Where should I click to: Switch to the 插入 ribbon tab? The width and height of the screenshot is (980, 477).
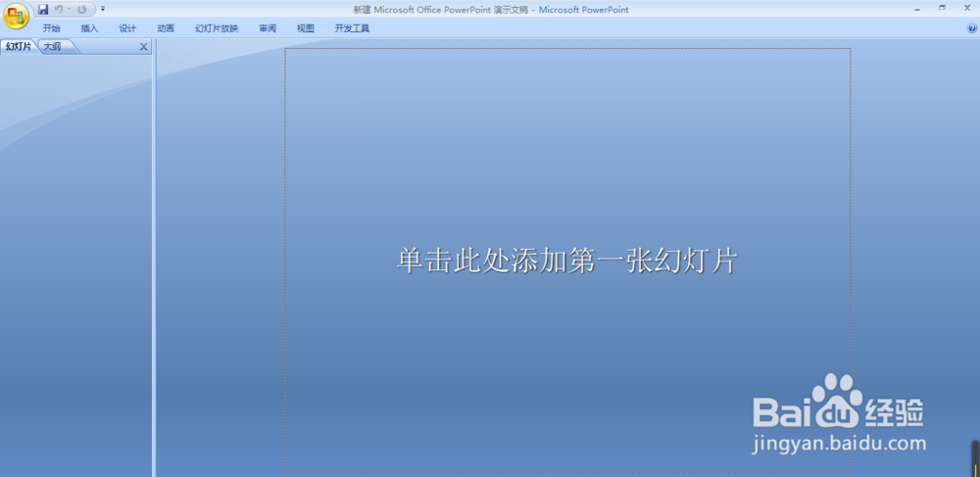89,28
